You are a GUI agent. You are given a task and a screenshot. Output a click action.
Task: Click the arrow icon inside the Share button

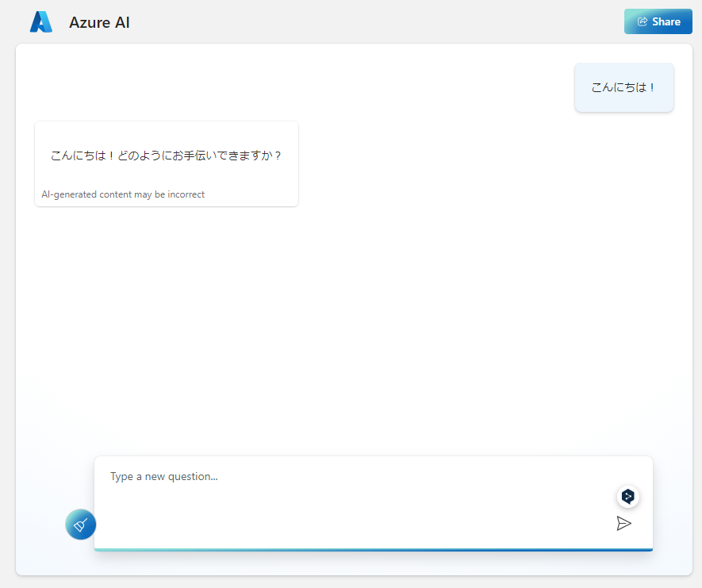643,22
